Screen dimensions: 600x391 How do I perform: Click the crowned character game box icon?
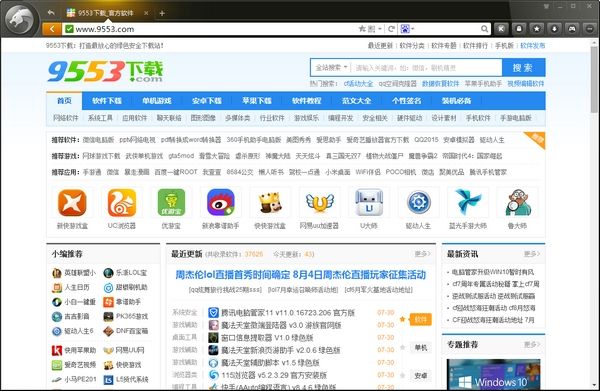270,202
